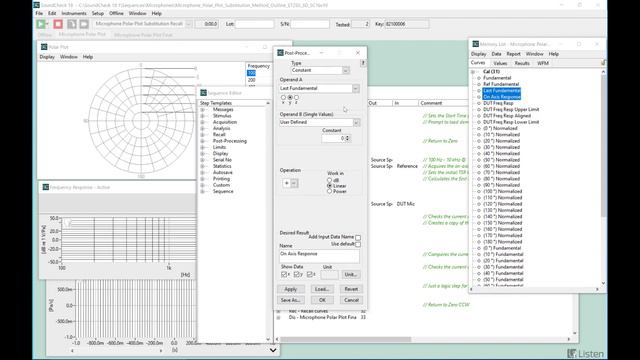640x360 pixels.
Task: Switch to the Results tab in Memory List
Action: [522, 63]
